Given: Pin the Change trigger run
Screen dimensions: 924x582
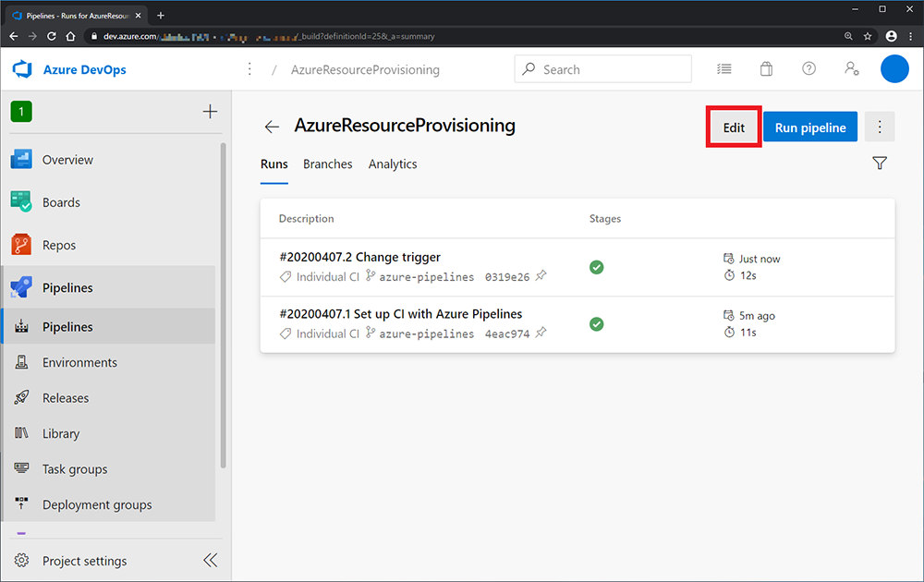Looking at the screenshot, I should (541, 275).
